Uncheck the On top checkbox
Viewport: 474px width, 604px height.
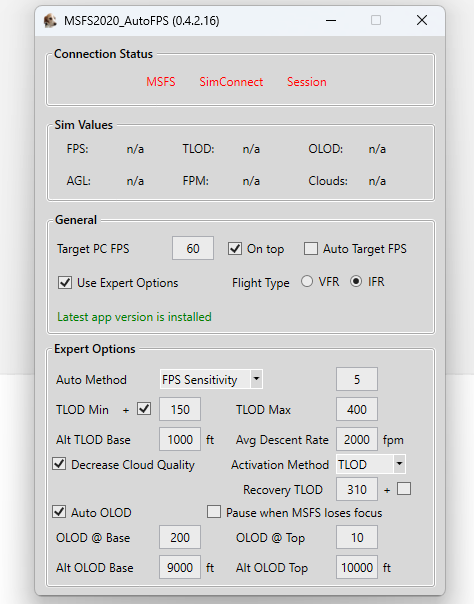(235, 248)
